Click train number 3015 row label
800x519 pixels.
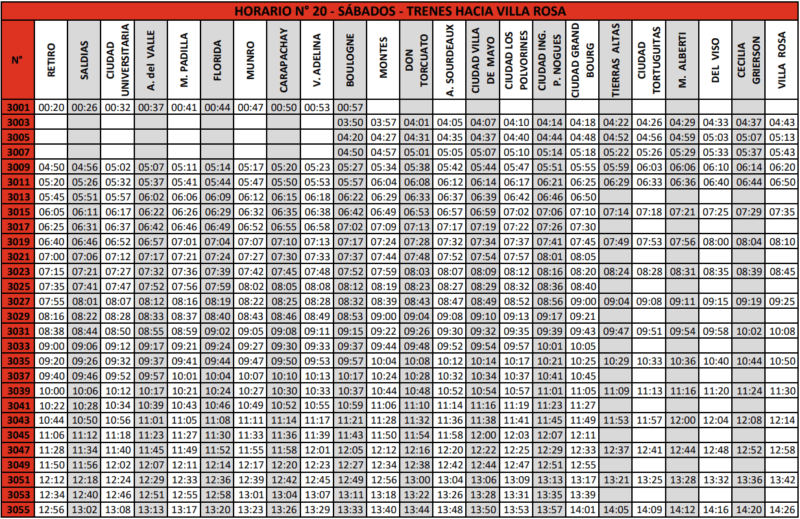tap(17, 212)
